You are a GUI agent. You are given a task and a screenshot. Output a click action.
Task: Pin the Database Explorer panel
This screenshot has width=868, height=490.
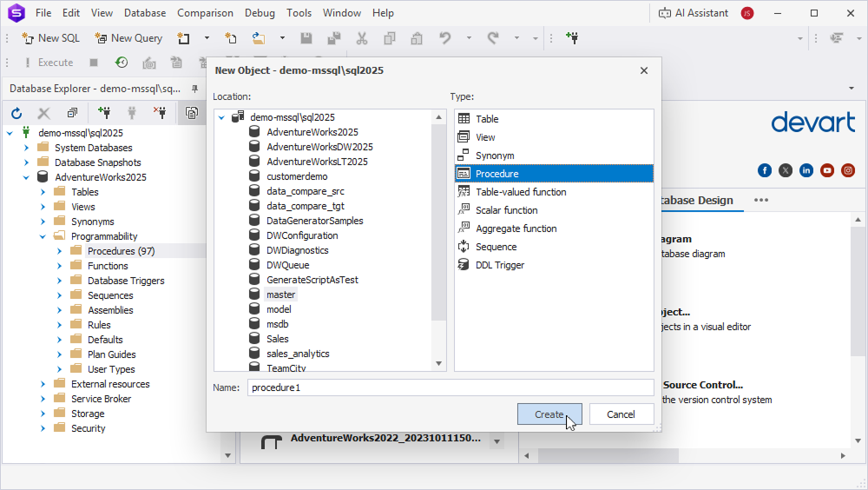coord(194,89)
